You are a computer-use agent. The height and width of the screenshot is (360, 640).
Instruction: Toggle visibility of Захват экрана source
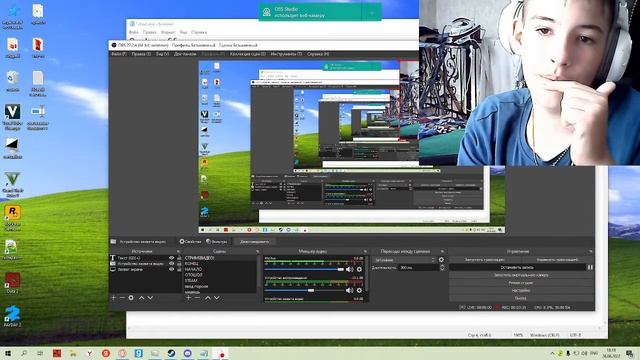[171, 269]
